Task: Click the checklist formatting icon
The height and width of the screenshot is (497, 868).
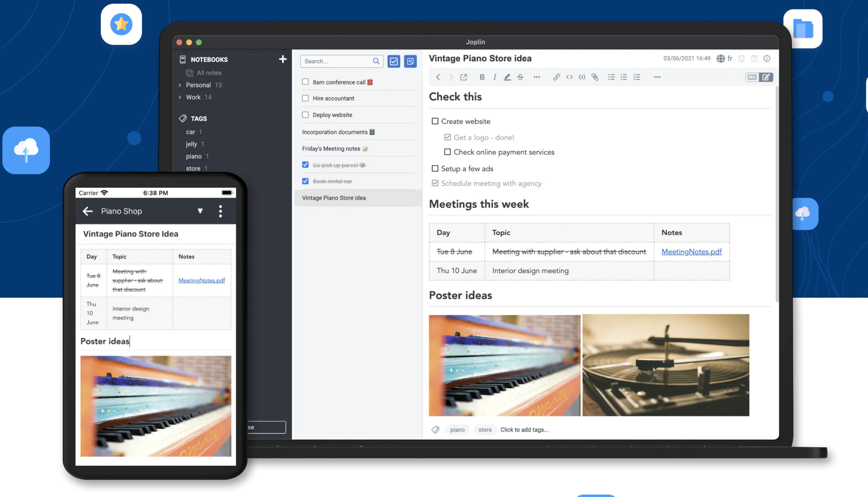Action: click(636, 77)
